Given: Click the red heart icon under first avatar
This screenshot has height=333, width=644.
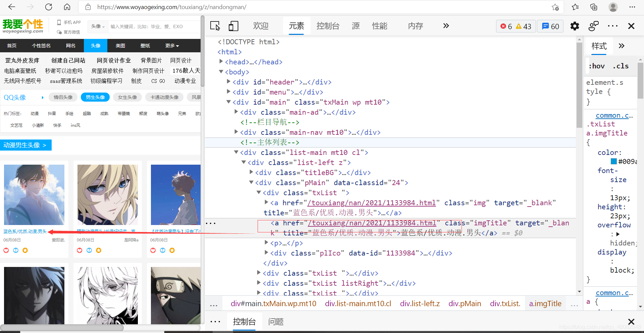Looking at the screenshot, I should tap(6, 250).
